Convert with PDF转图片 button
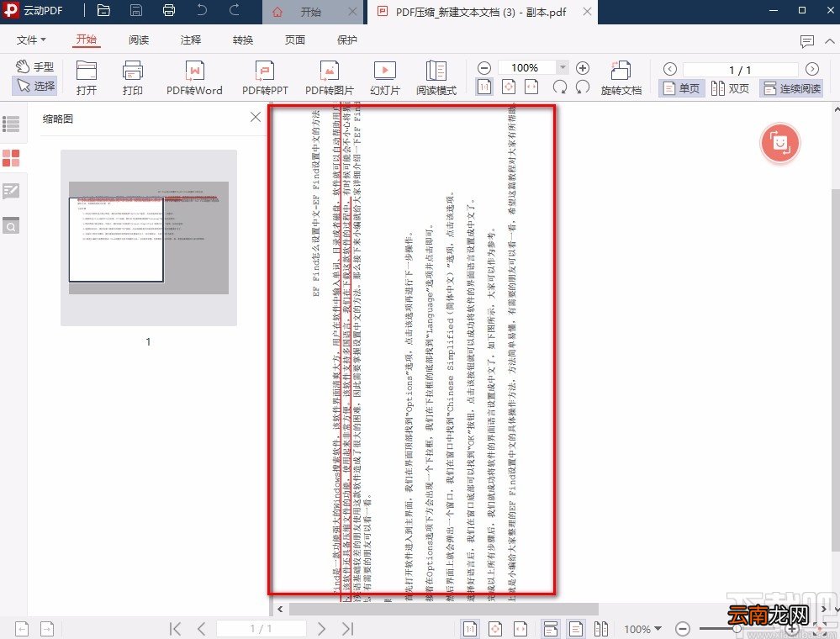Screen dimensions: 840x639 click(x=329, y=77)
